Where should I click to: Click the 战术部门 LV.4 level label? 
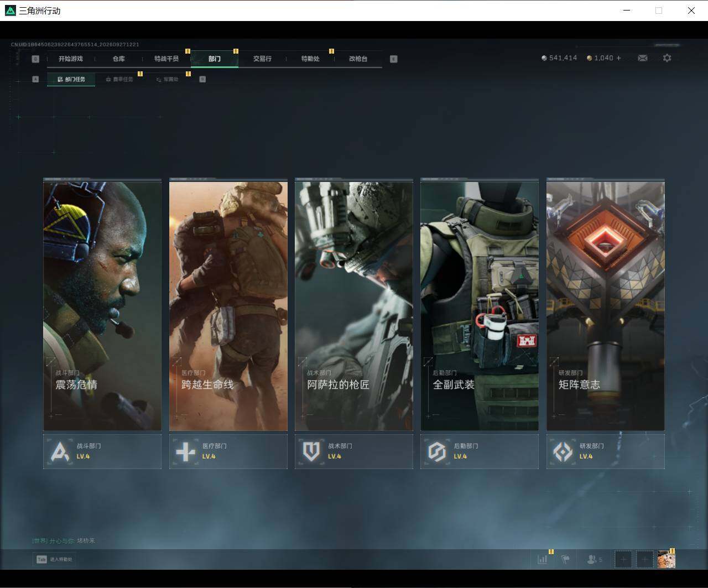[334, 457]
